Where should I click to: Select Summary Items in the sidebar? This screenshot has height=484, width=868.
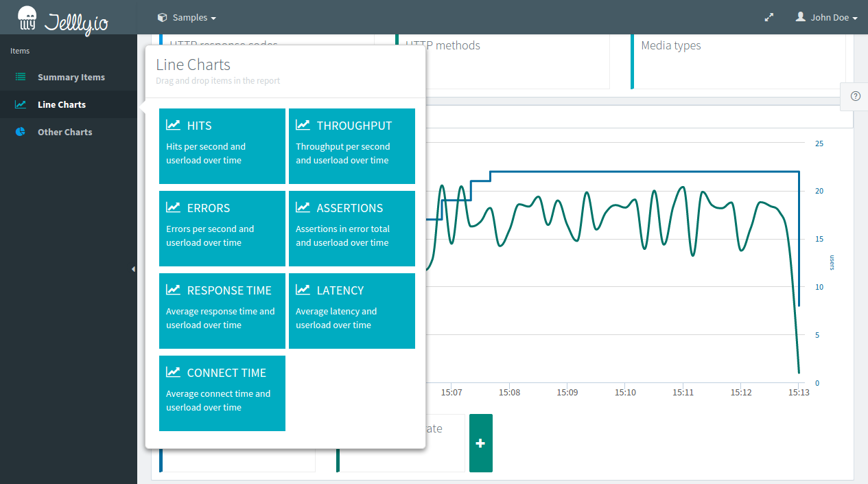[x=71, y=77]
